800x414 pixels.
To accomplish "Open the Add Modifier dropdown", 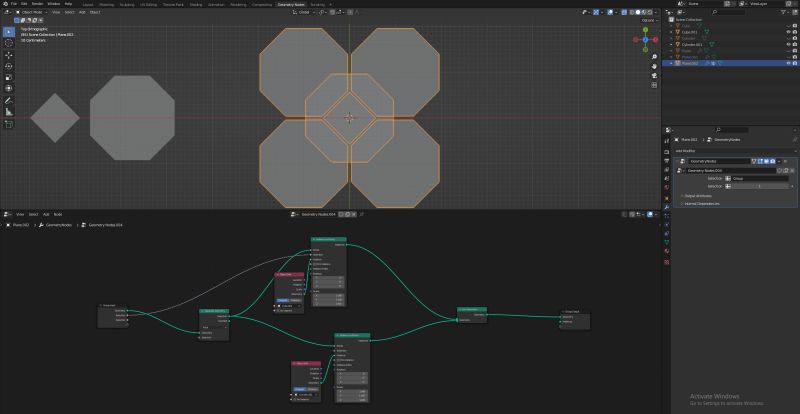I will pyautogui.click(x=735, y=151).
